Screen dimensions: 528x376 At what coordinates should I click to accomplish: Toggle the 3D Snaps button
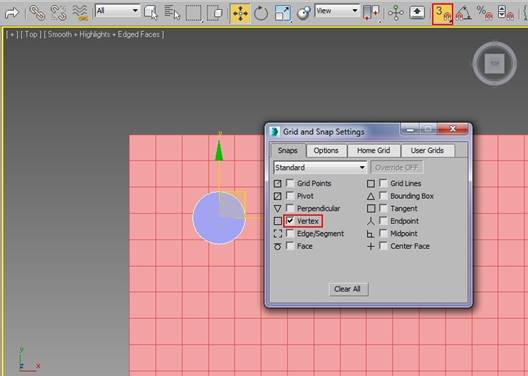[442, 14]
